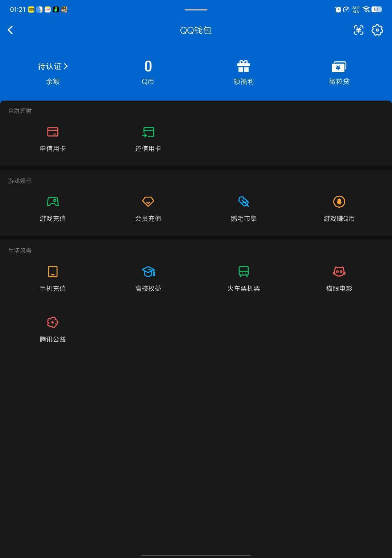Tap the 游戏赚Q币 label
Screen dimensions: 392x558
click(x=339, y=219)
